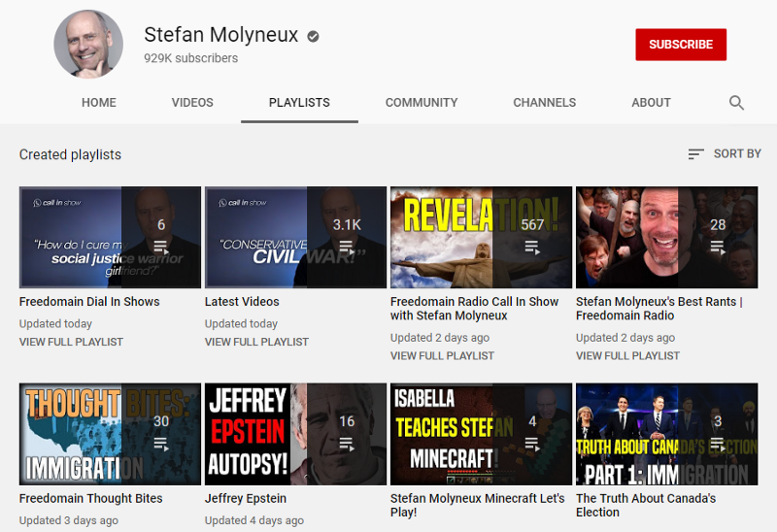Open Stefan Molyneux Minecraft Let's Play title

pos(477,505)
